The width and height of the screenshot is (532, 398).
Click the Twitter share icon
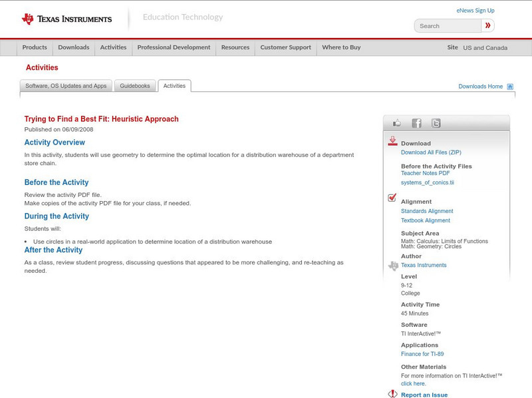click(x=436, y=122)
